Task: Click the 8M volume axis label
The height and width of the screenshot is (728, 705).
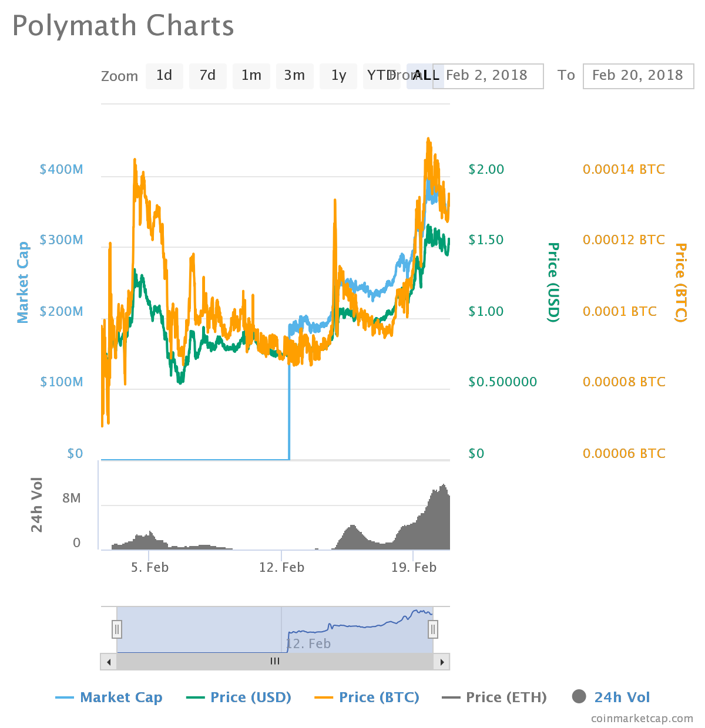Action: (72, 498)
